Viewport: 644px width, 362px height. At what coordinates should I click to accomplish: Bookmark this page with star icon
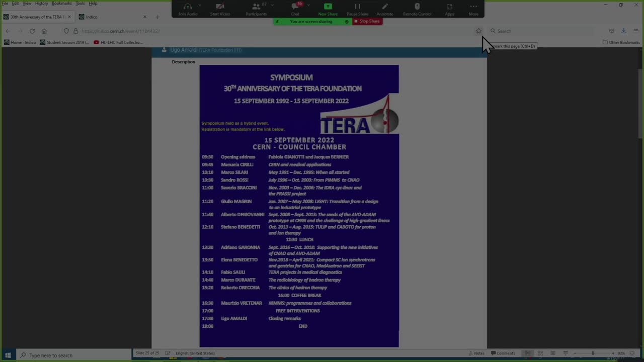coord(478,31)
